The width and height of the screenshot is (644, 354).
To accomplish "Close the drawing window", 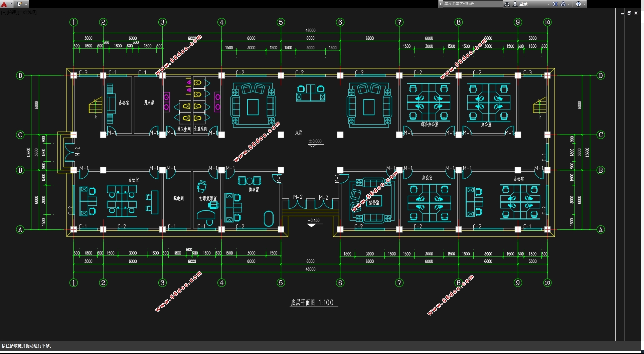I will pos(636,13).
